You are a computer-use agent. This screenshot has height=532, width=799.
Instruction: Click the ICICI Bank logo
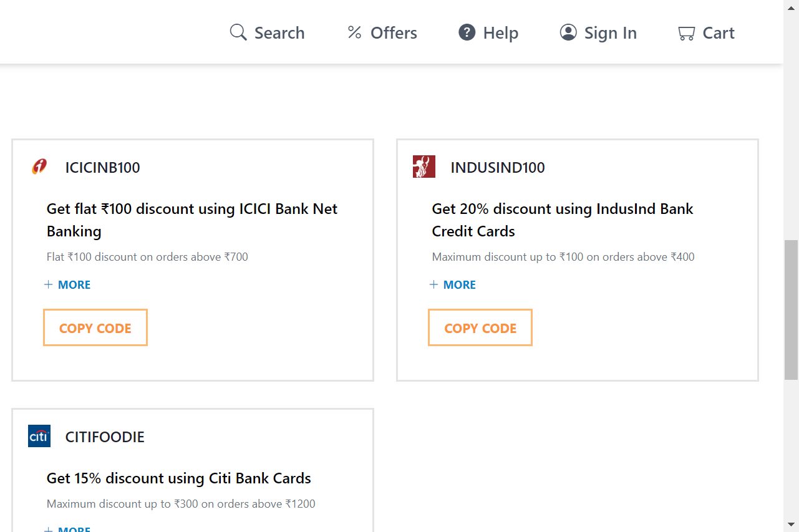point(39,167)
